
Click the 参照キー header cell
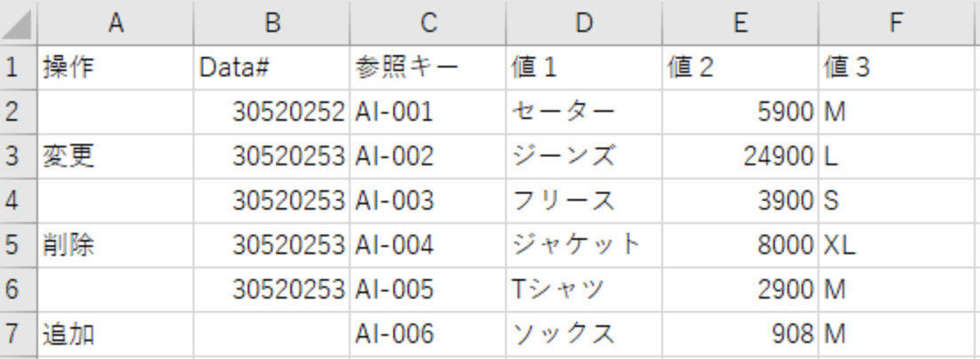427,68
